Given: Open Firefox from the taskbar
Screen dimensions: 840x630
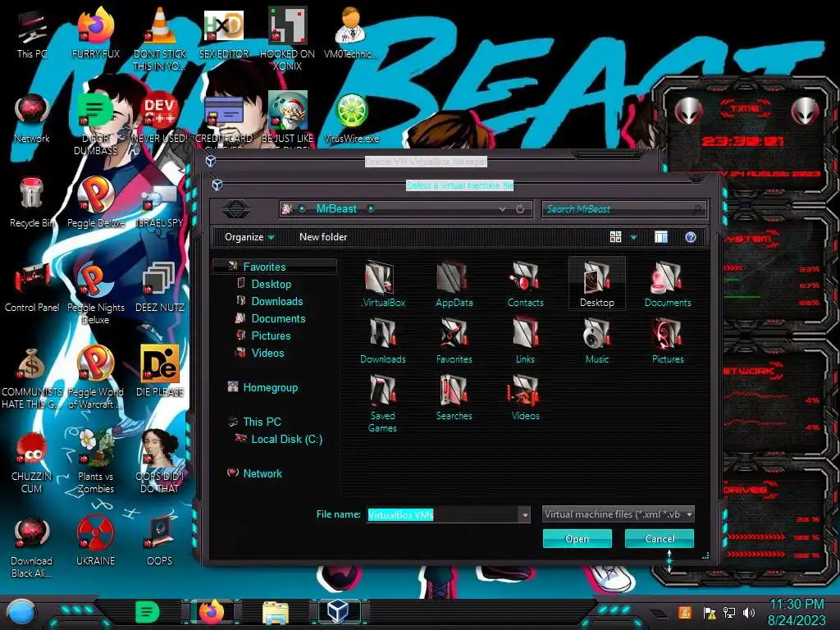Looking at the screenshot, I should [x=212, y=611].
